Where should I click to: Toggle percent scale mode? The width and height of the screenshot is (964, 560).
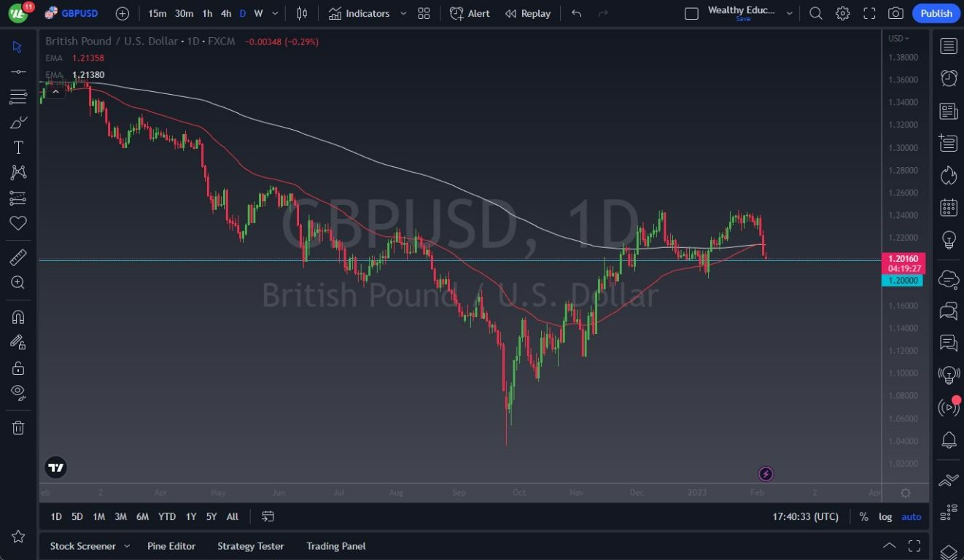[x=863, y=516]
